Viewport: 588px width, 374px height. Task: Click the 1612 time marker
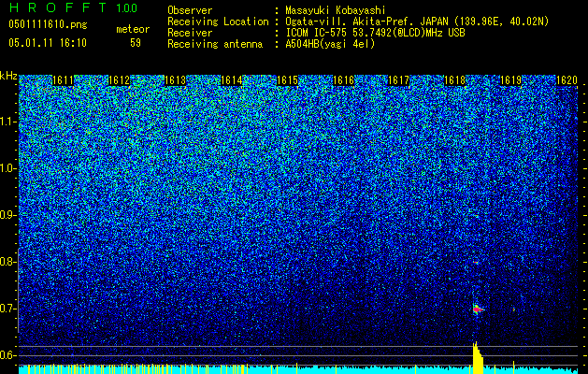click(119, 80)
